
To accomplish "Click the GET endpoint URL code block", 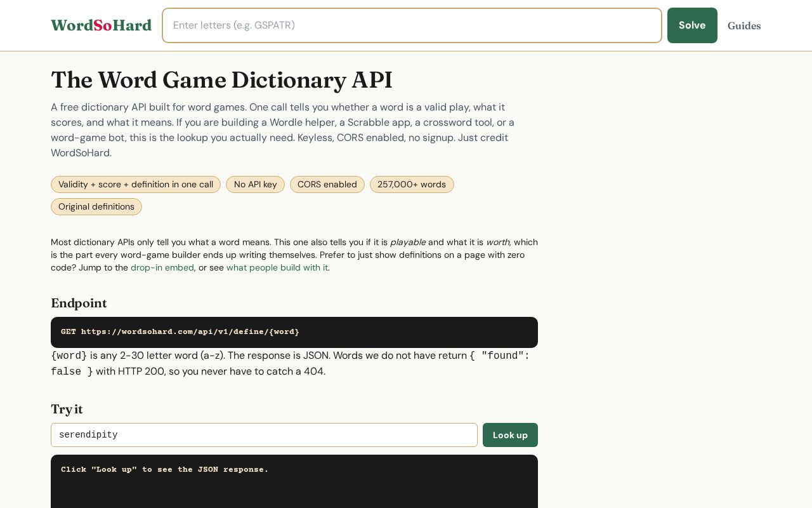I will [x=294, y=332].
